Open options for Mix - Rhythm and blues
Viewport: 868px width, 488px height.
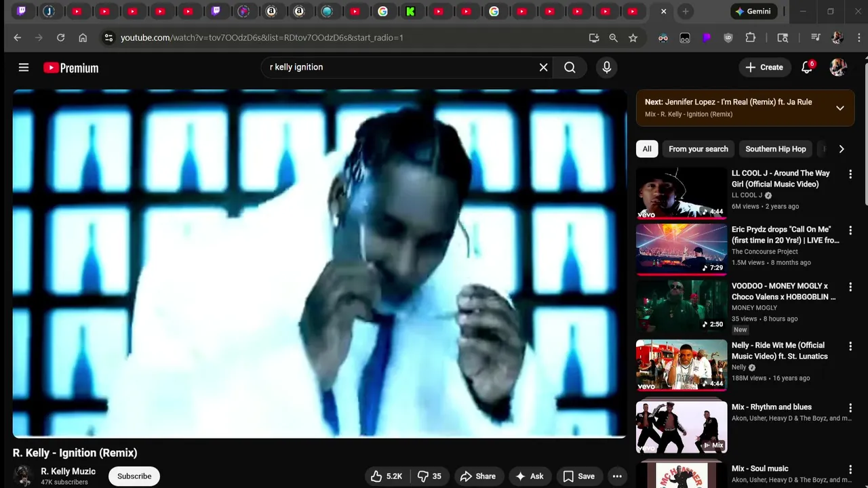tap(850, 408)
